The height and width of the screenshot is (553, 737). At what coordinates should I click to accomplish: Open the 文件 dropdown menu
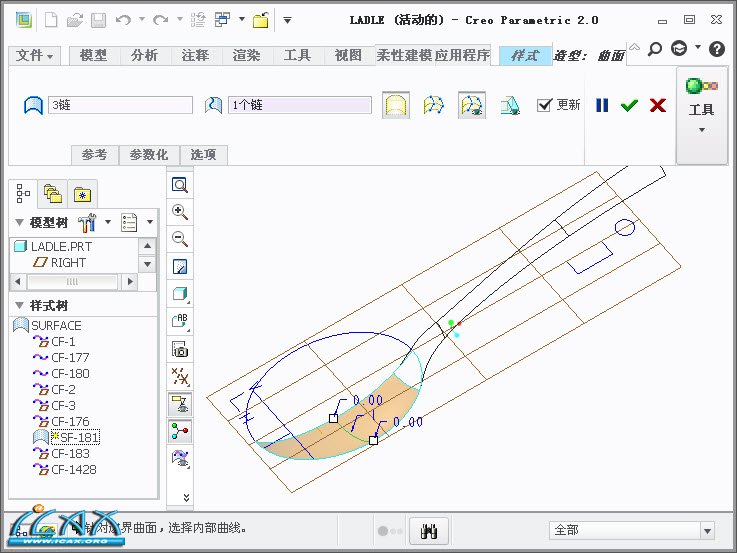(x=37, y=56)
